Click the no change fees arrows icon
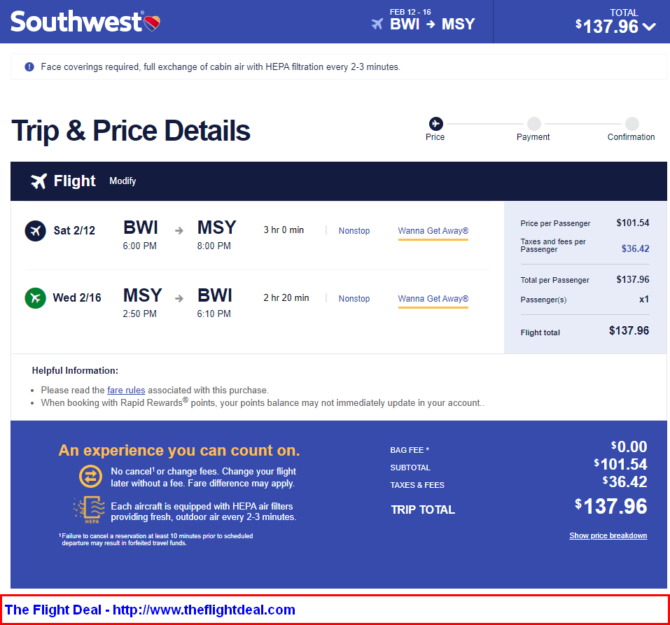The height and width of the screenshot is (625, 670). [91, 476]
